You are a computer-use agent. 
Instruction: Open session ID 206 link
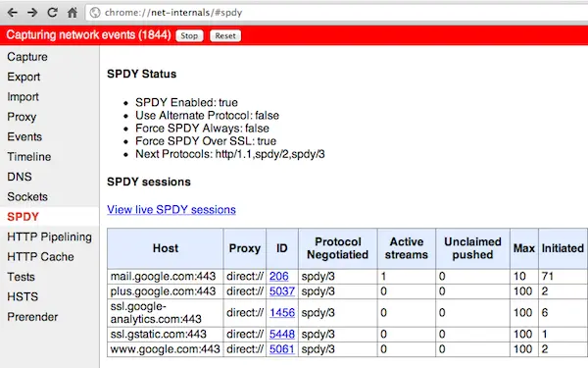[279, 277]
